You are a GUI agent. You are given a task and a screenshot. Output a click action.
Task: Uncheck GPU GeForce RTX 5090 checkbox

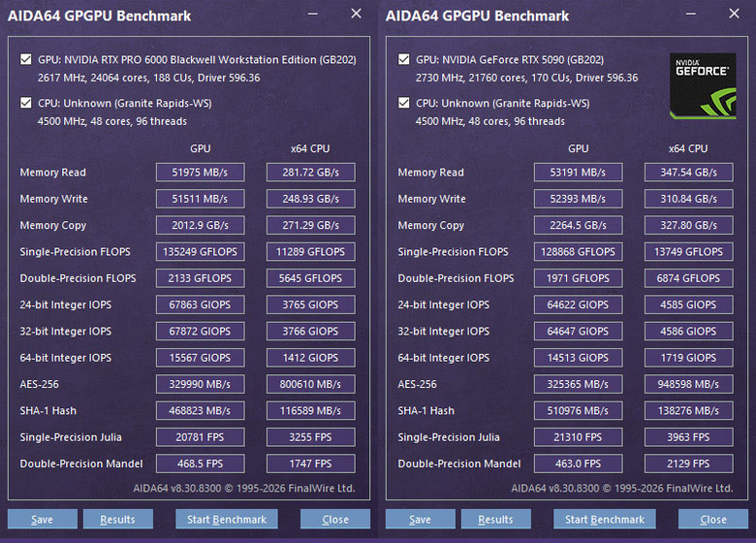(x=403, y=59)
